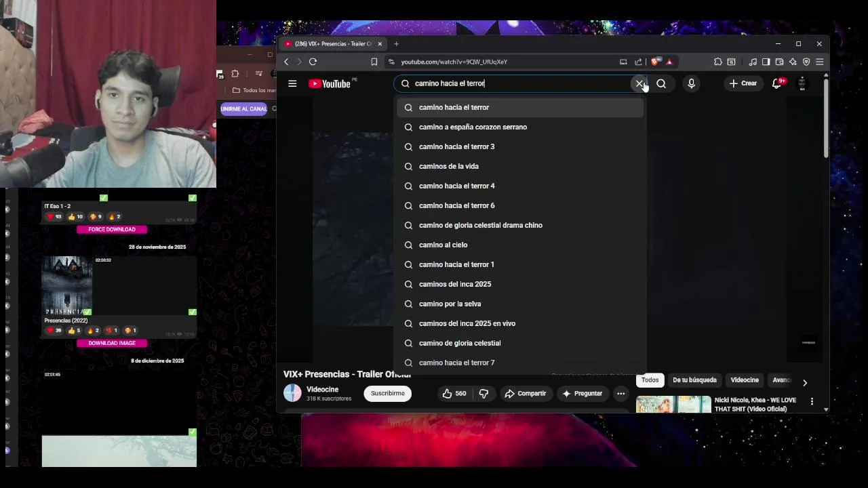Select suggestion "caminos del inca 2025"
The height and width of the screenshot is (488, 868).
click(x=520, y=284)
